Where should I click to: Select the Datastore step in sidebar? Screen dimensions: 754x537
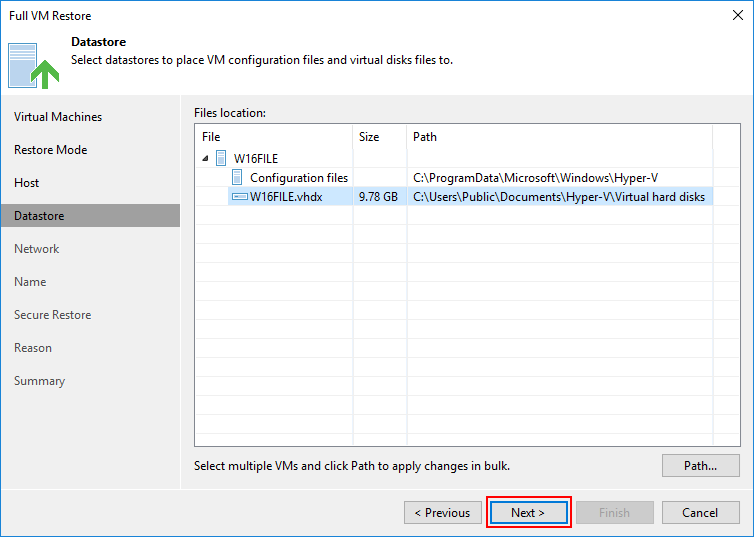click(39, 216)
